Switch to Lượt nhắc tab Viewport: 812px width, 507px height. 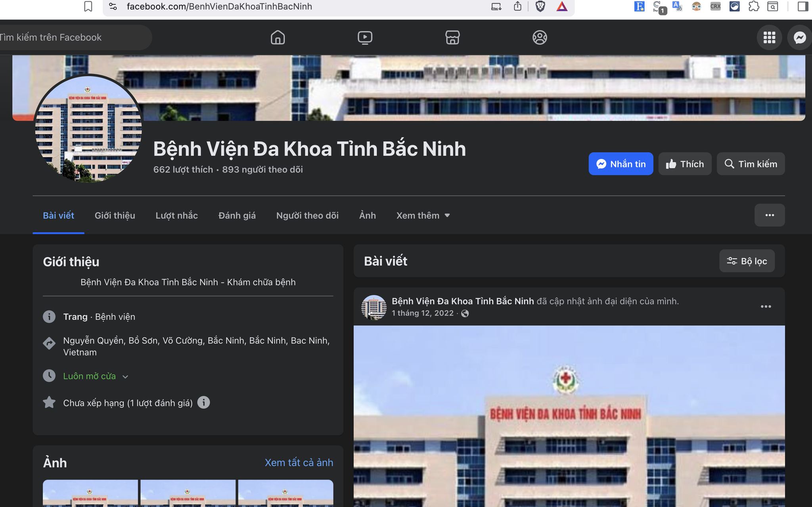pos(177,215)
